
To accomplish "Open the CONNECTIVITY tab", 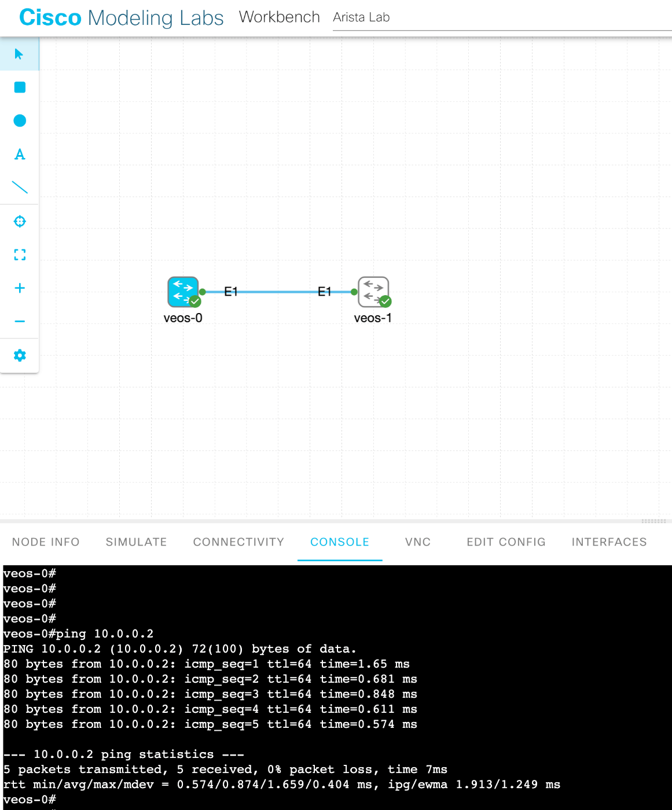I will click(x=238, y=542).
